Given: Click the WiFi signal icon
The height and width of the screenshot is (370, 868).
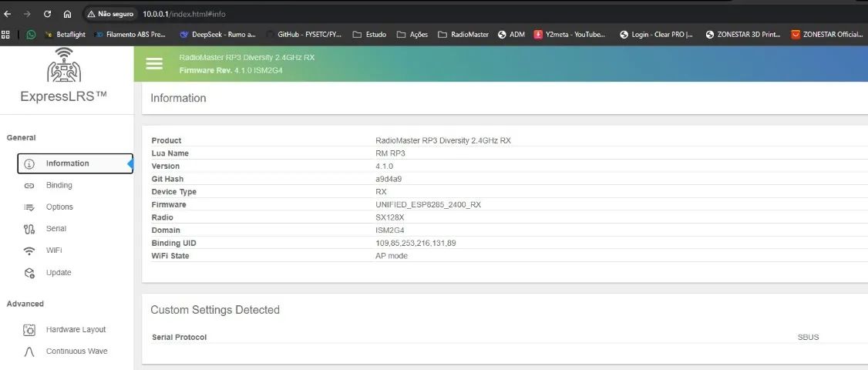Looking at the screenshot, I should pyautogui.click(x=29, y=251).
